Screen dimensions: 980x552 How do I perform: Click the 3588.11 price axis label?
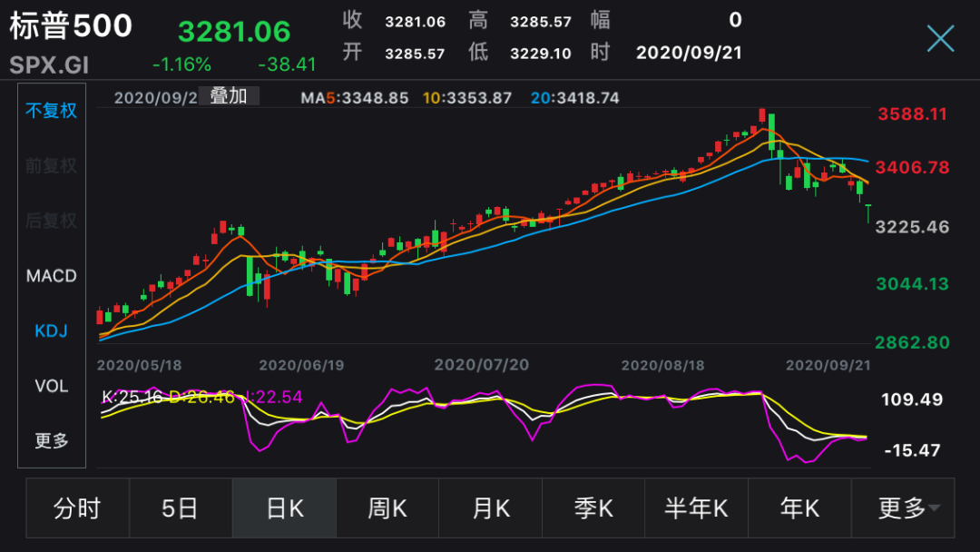click(x=913, y=114)
